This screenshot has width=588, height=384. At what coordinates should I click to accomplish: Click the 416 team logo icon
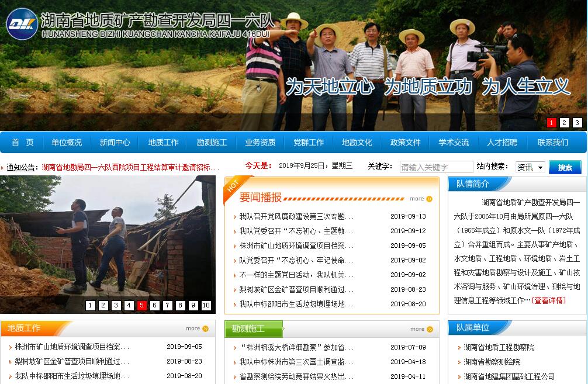pyautogui.click(x=22, y=24)
